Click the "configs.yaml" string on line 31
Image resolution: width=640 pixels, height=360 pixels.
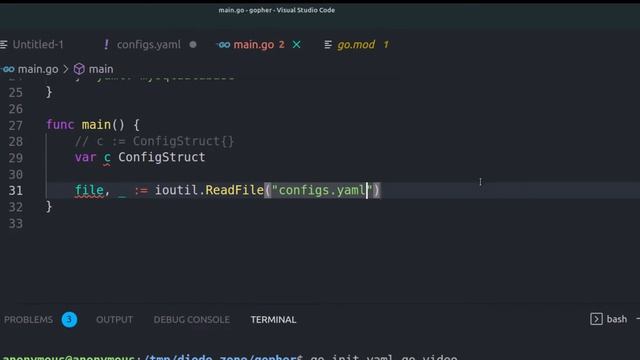coord(322,190)
